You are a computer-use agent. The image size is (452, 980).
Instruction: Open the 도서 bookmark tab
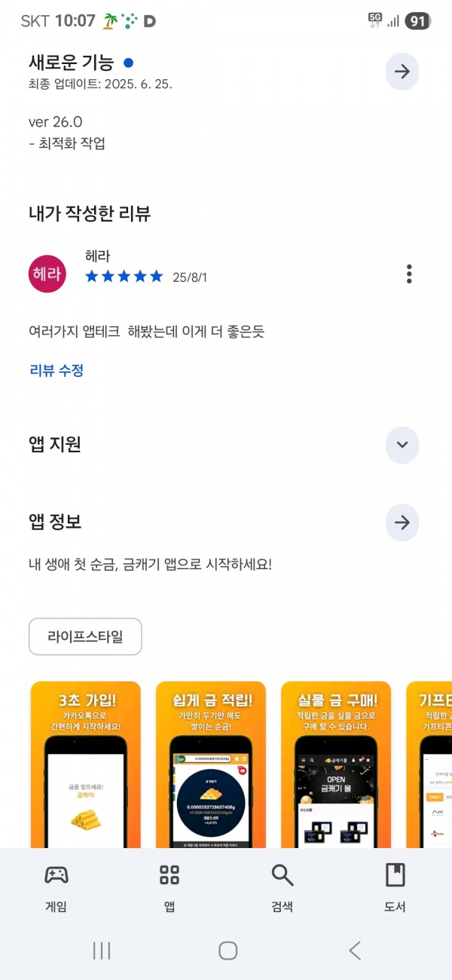click(x=395, y=888)
